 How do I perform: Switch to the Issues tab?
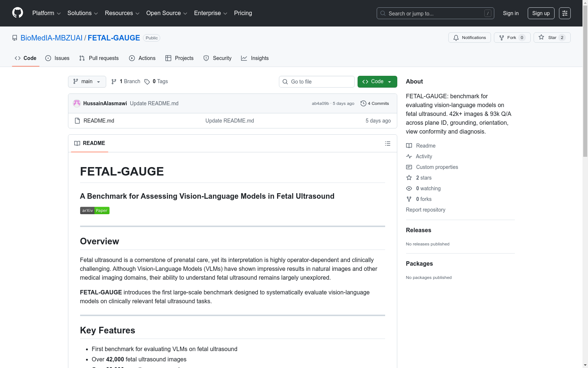coord(57,58)
